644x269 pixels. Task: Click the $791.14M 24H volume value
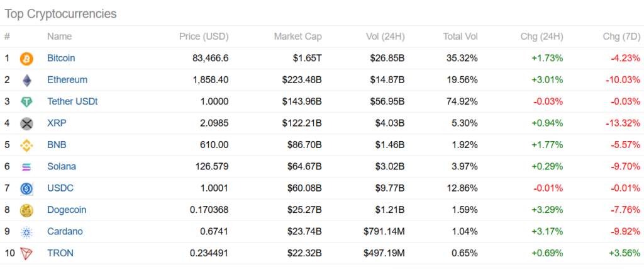tap(384, 232)
